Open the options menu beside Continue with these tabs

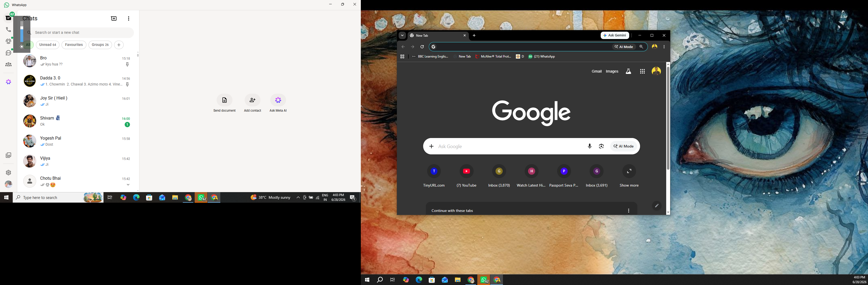click(628, 211)
